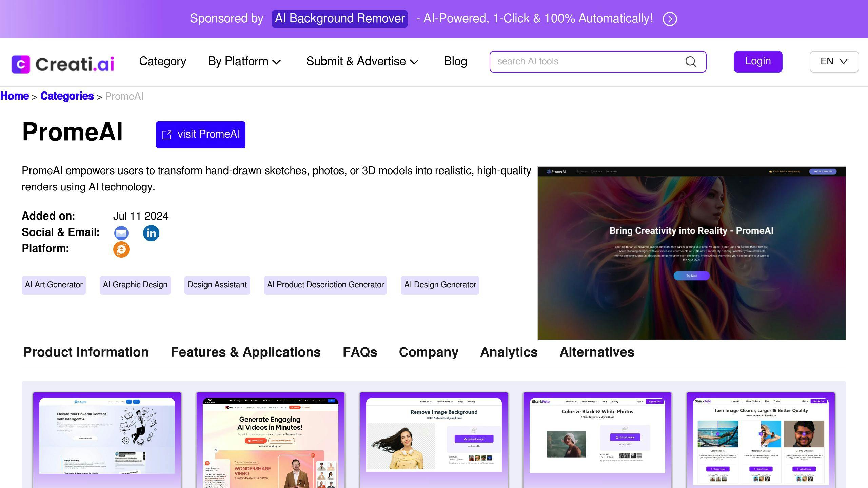Click the Jul 11 2024 date text
Viewport: 868px width, 488px height.
coord(140,216)
